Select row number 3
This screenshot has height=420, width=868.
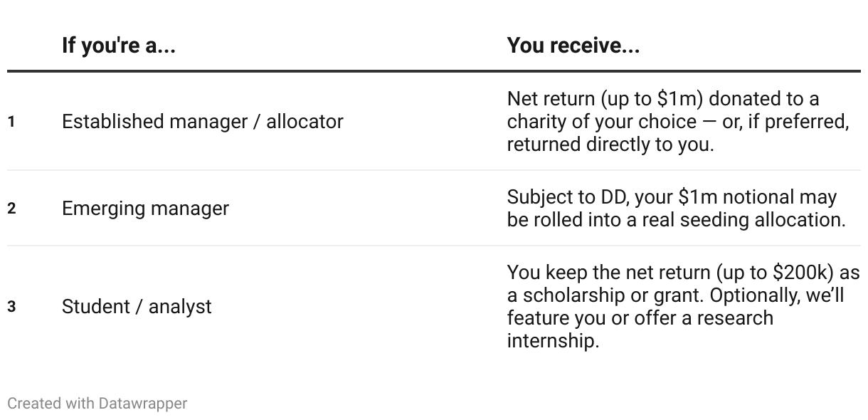point(11,307)
